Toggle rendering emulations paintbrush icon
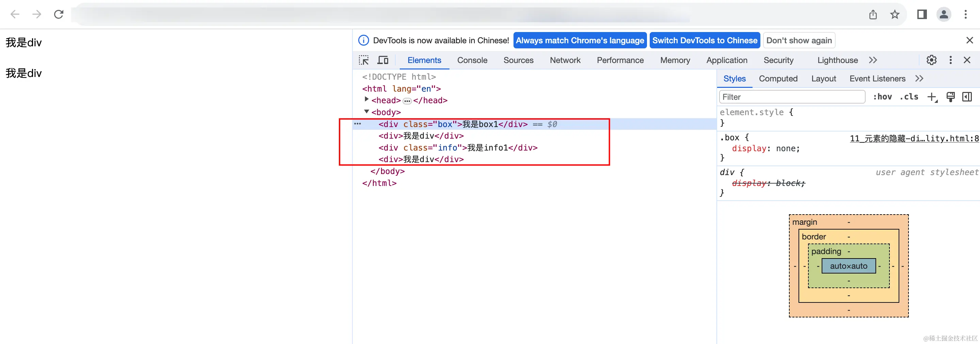 [x=950, y=97]
